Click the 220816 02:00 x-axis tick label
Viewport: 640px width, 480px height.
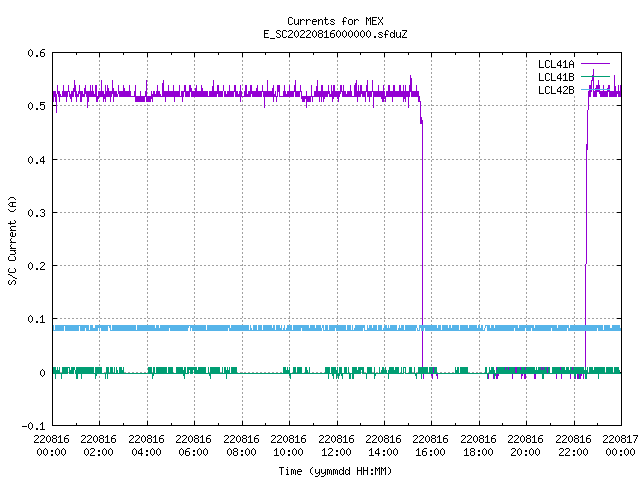98,446
